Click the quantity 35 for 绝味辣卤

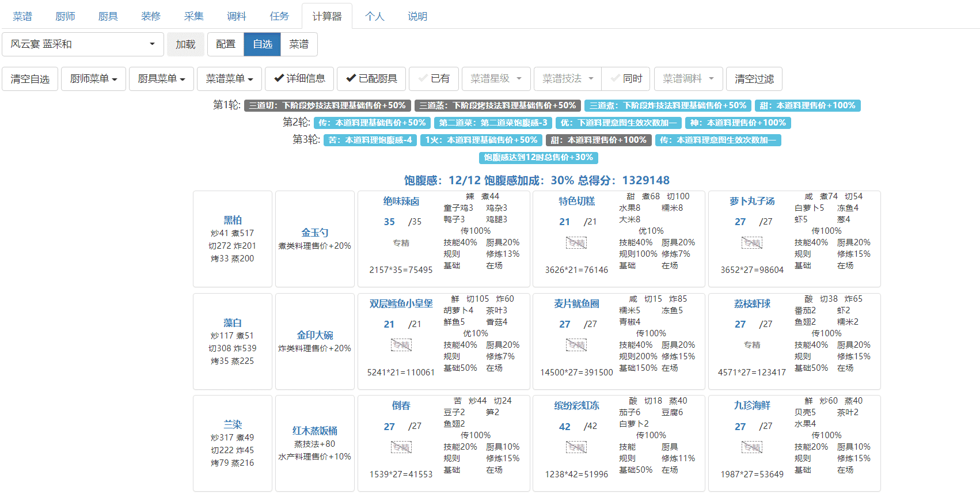point(389,222)
